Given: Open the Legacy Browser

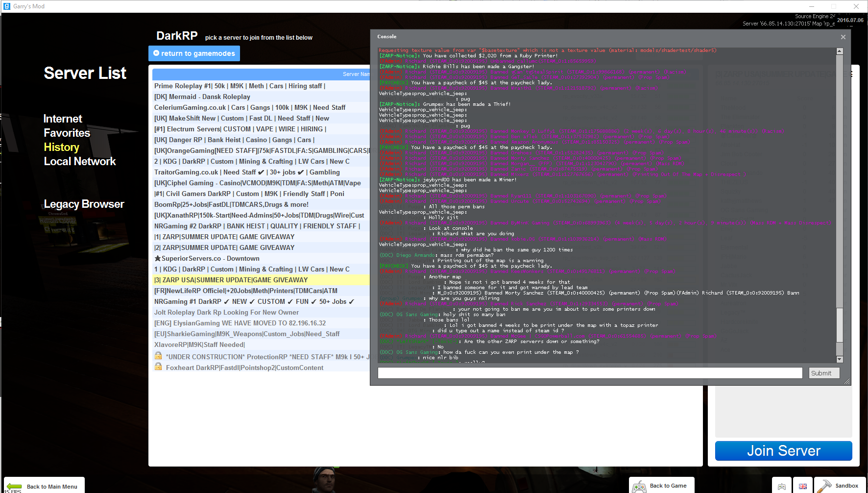Looking at the screenshot, I should [x=84, y=204].
